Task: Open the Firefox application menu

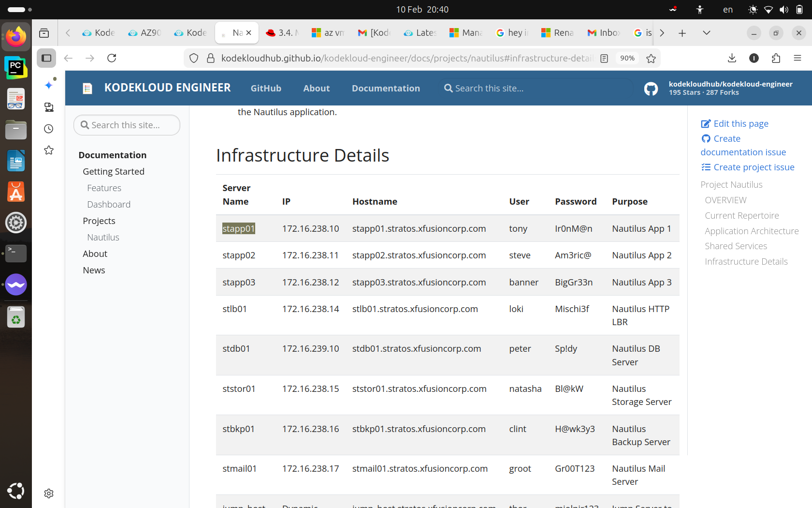Action: click(797, 58)
